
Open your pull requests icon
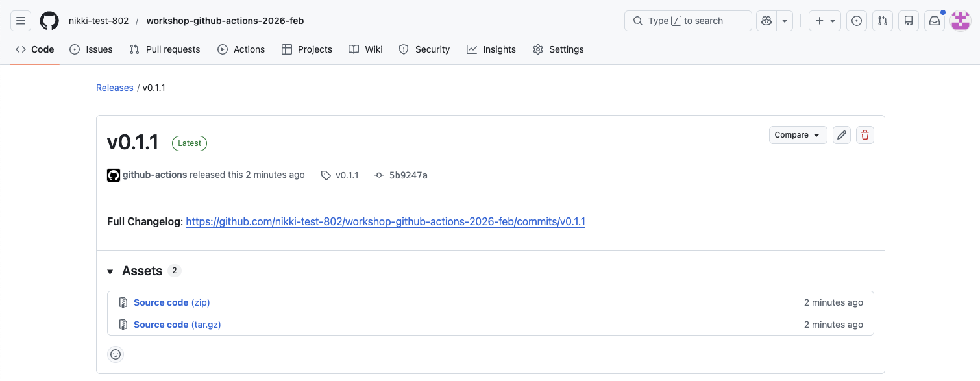coord(882,20)
